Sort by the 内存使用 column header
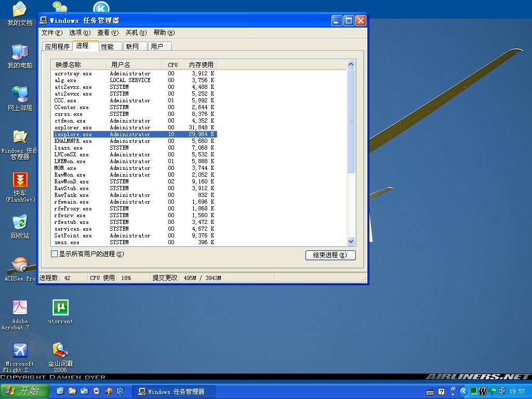This screenshot has height=399, width=532. coord(198,64)
